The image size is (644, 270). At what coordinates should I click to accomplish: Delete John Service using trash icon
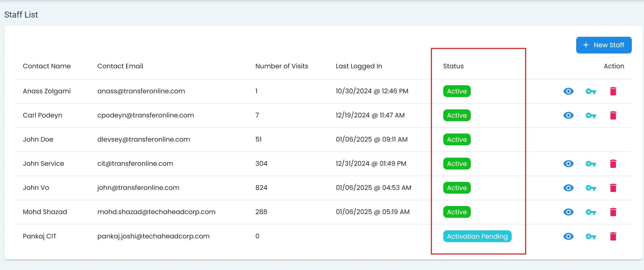click(x=613, y=164)
